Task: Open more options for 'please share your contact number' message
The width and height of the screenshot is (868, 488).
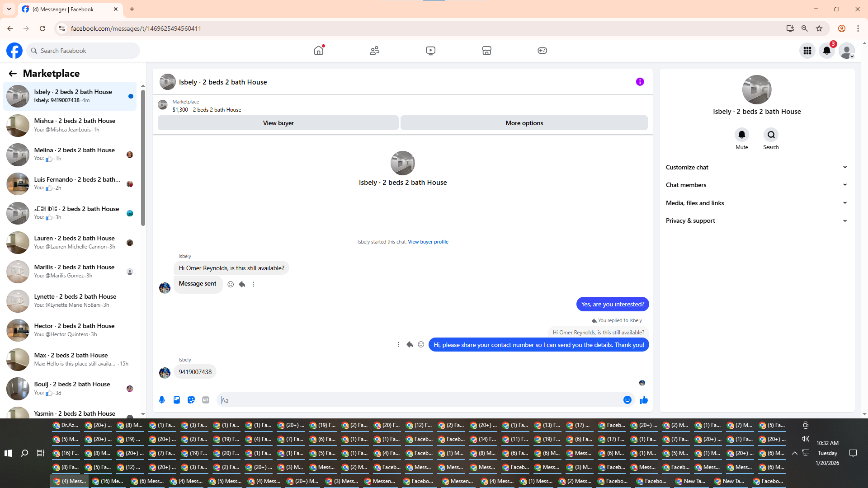Action: click(398, 345)
